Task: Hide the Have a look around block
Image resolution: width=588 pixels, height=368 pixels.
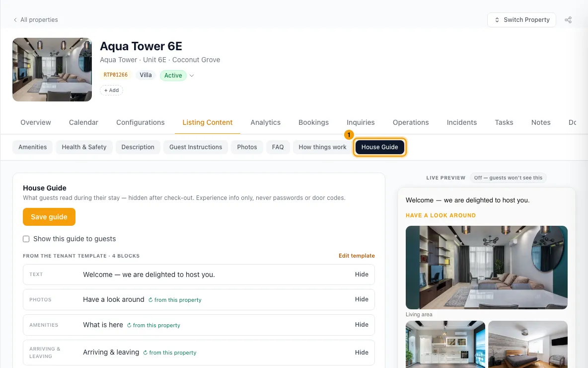Action: 362,299
